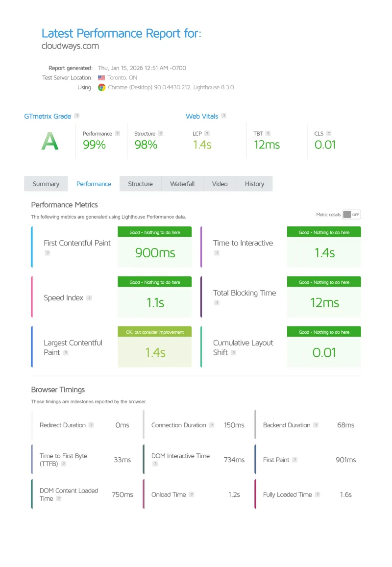Click the Onload Time help icon
Image resolution: width=392 pixels, height=567 pixels.
(192, 494)
